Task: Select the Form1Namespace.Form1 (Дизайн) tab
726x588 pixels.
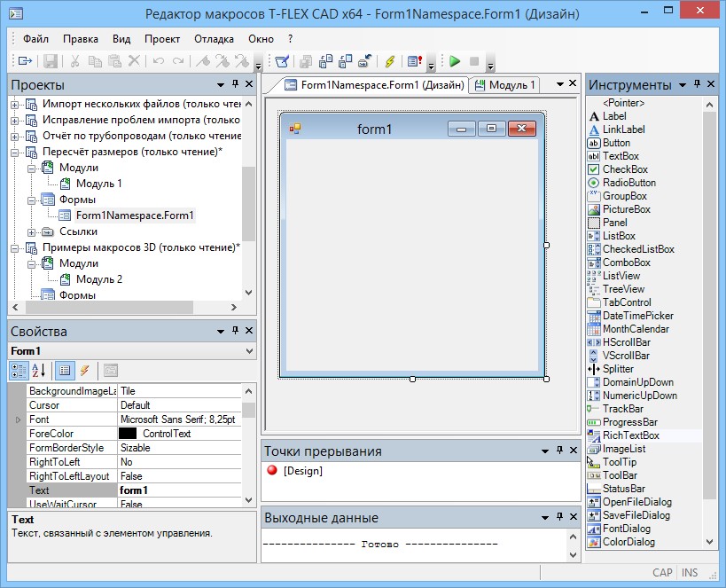Action: coord(374,85)
